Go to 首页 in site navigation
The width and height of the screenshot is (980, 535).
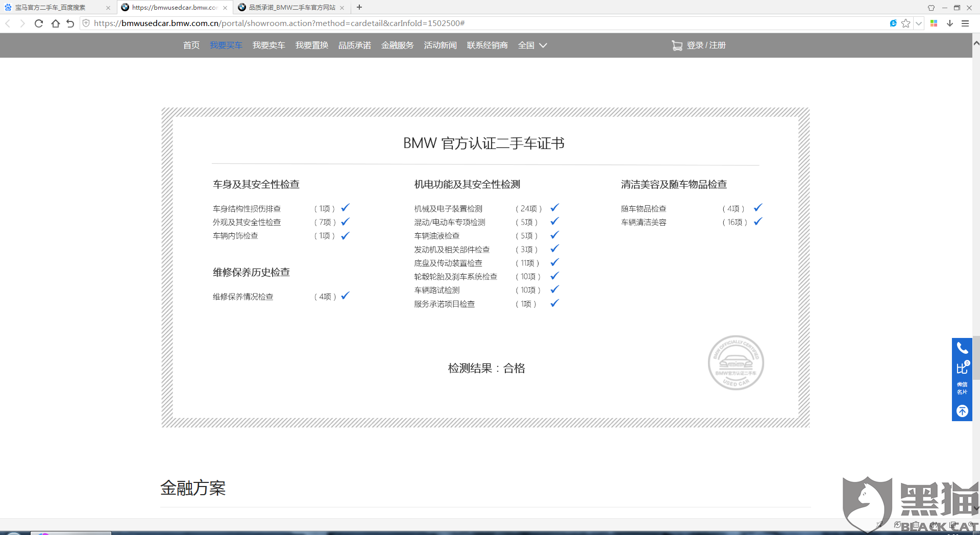(191, 45)
